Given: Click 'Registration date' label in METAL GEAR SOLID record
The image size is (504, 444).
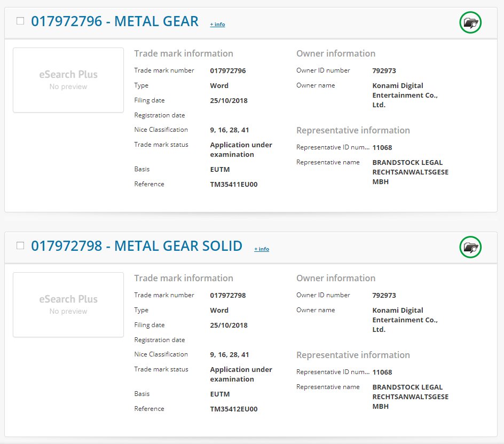Looking at the screenshot, I should (160, 339).
